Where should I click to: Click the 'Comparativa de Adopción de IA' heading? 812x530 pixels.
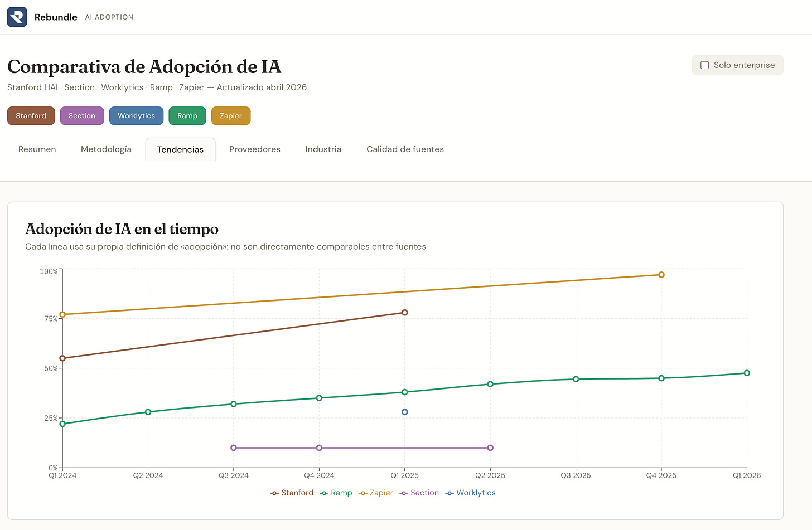[144, 67]
